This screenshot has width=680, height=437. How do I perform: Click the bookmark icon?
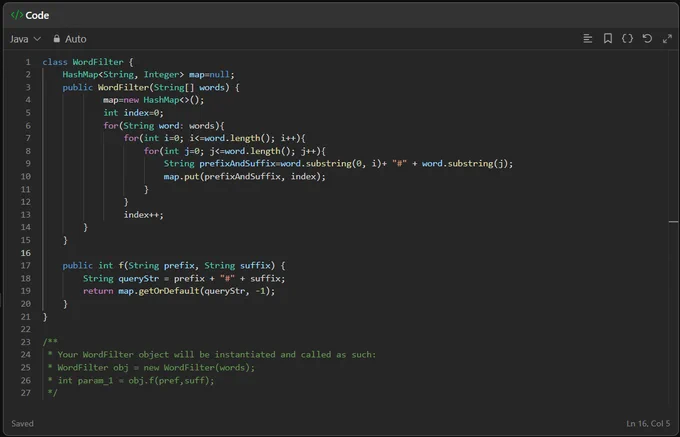click(x=608, y=39)
